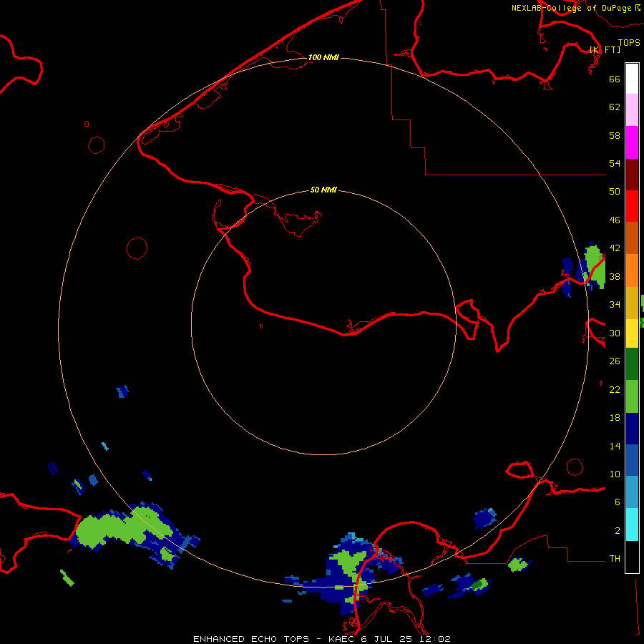Click the legend value "50"
Image resolution: width=644 pixels, height=644 pixels.
[x=615, y=192]
